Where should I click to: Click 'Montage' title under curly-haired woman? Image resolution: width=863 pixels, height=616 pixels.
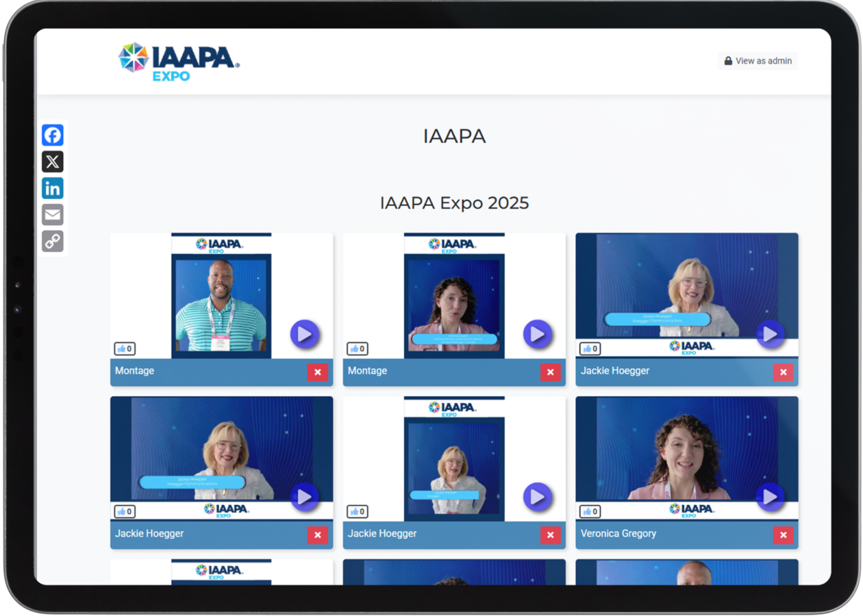[x=367, y=370]
